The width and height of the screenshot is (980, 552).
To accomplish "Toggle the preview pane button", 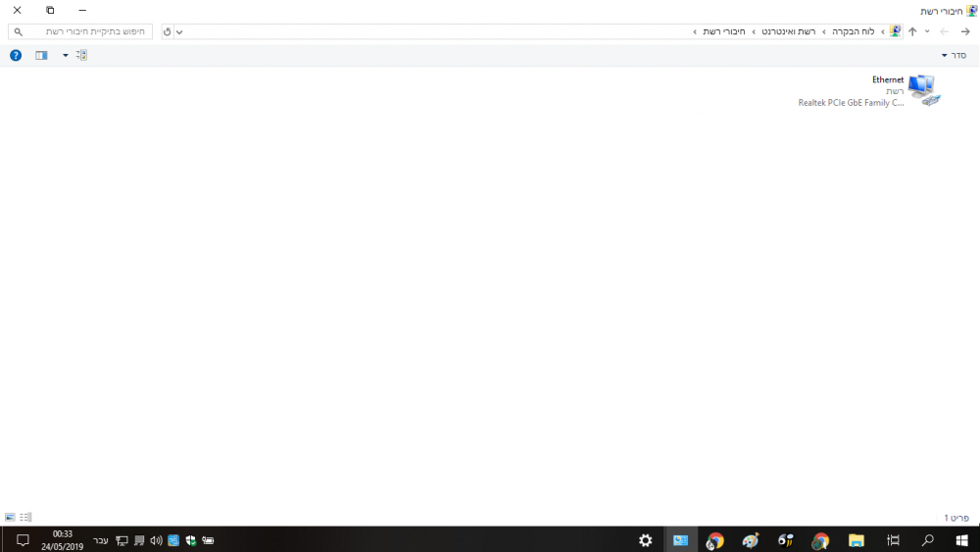I will coord(41,56).
